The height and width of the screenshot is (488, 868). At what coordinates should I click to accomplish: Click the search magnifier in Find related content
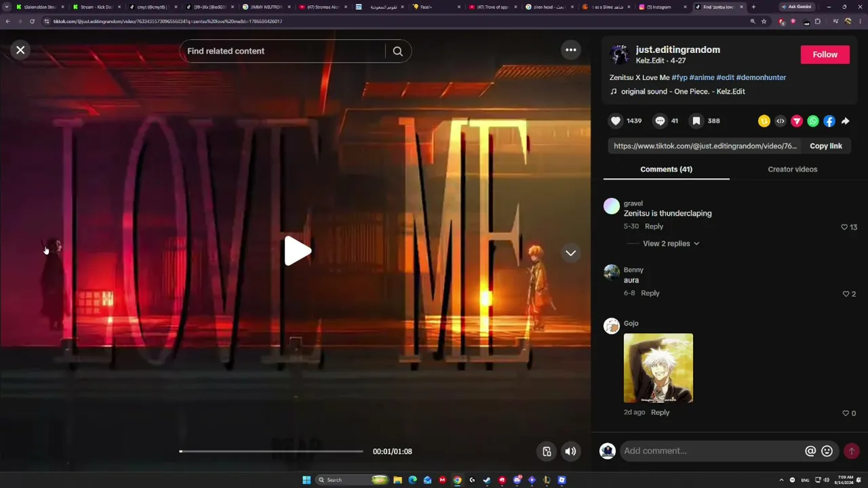(x=398, y=51)
